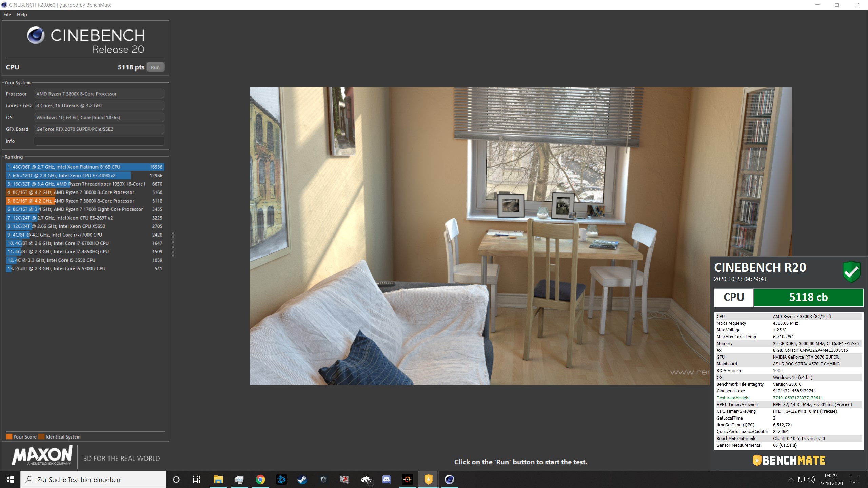This screenshot has height=488, width=868.
Task: Click into the Info input field
Action: [99, 141]
